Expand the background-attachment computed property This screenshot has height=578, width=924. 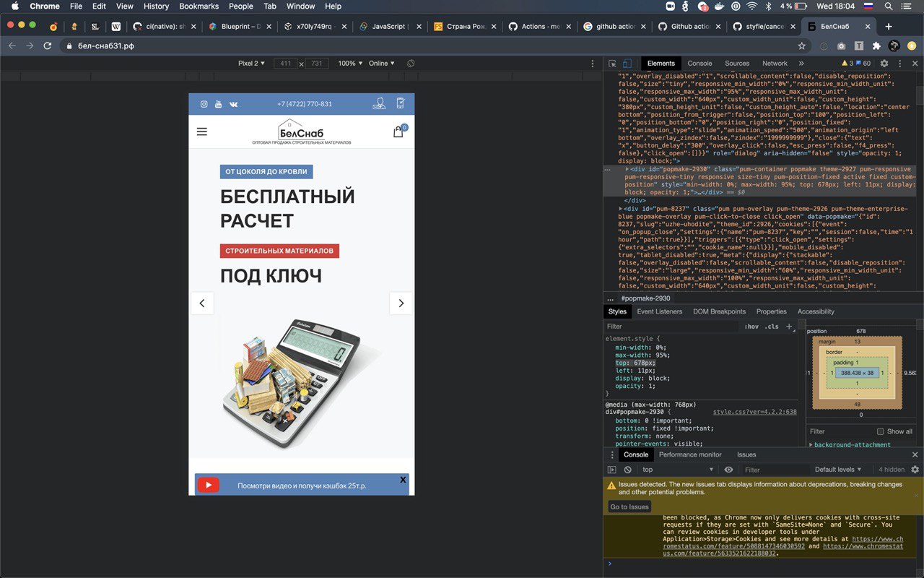(811, 445)
